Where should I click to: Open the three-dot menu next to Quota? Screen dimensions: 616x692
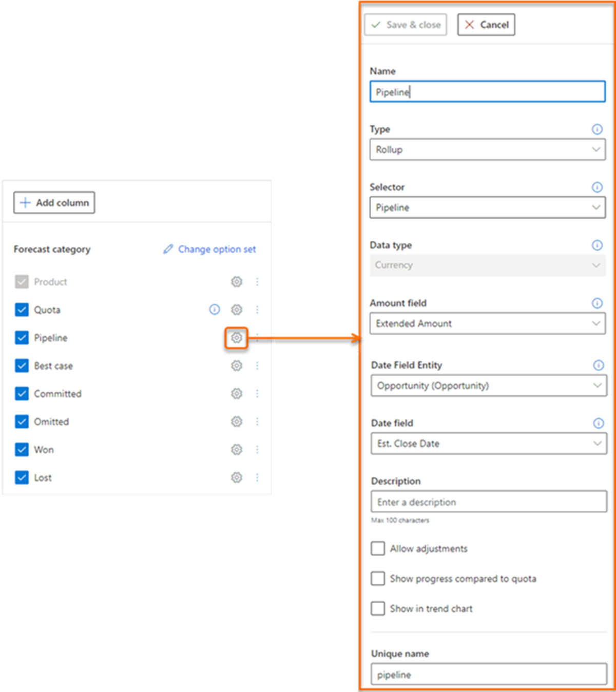pos(257,310)
